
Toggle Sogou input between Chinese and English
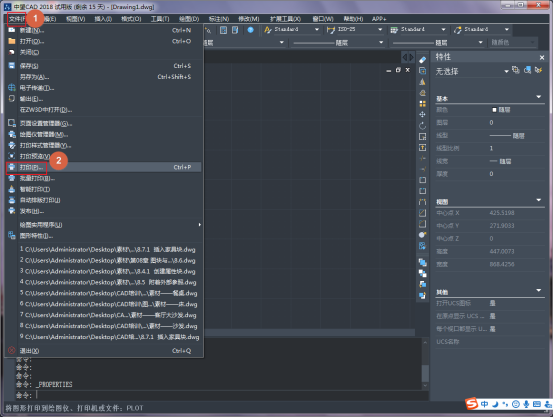coord(484,404)
